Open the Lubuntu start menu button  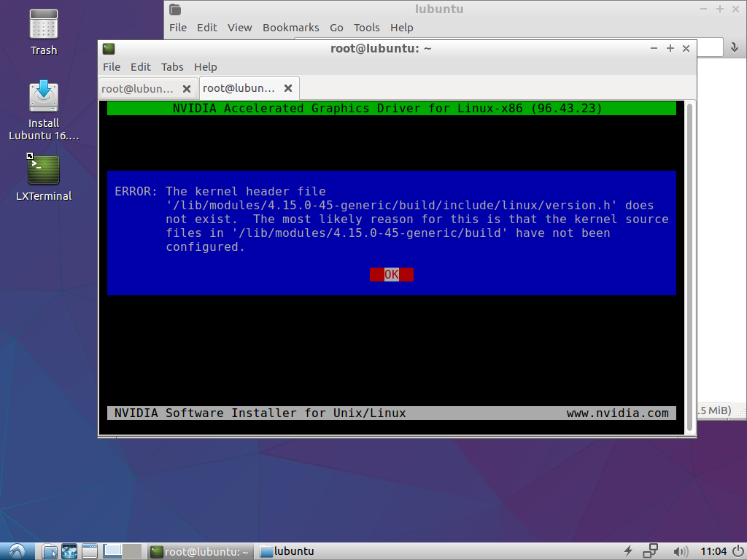(x=18, y=551)
